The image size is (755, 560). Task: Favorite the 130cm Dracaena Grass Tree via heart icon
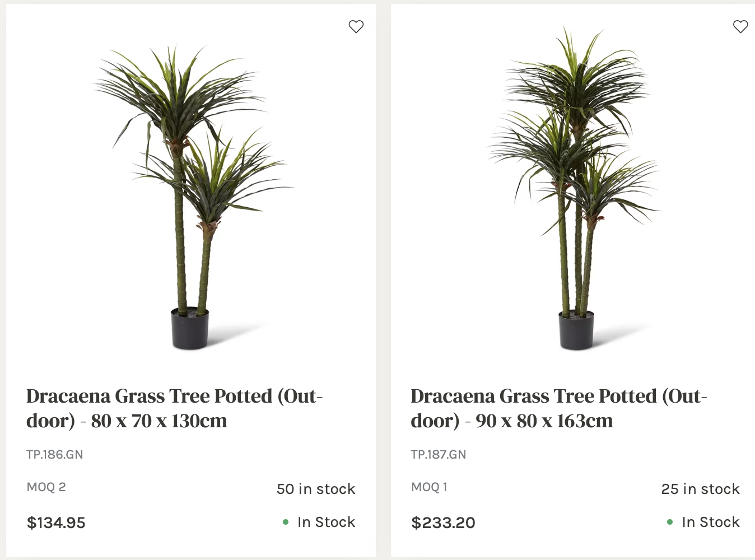[356, 26]
